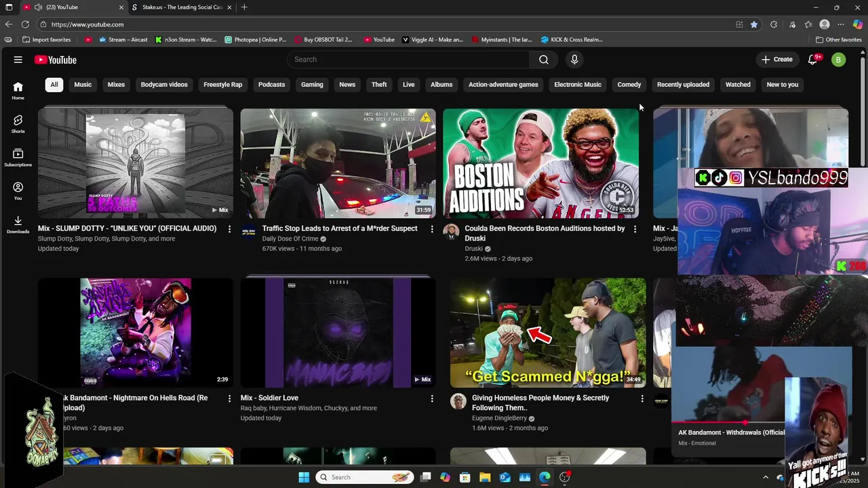The width and height of the screenshot is (868, 488).
Task: Mute the YouTube tab audio
Action: click(x=38, y=7)
